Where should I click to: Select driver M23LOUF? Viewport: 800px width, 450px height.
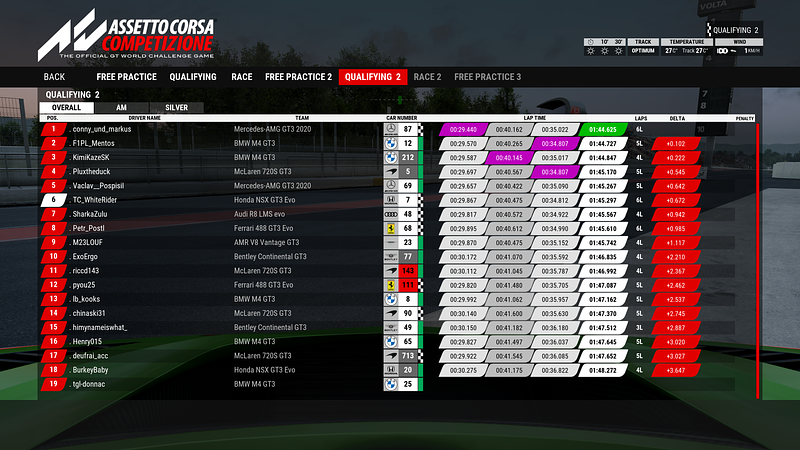point(87,242)
